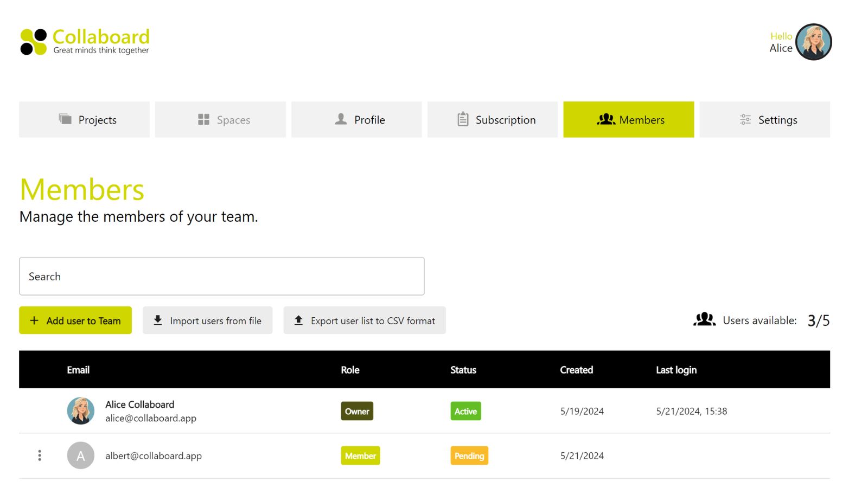
Task: Click inside the Search field
Action: (221, 276)
